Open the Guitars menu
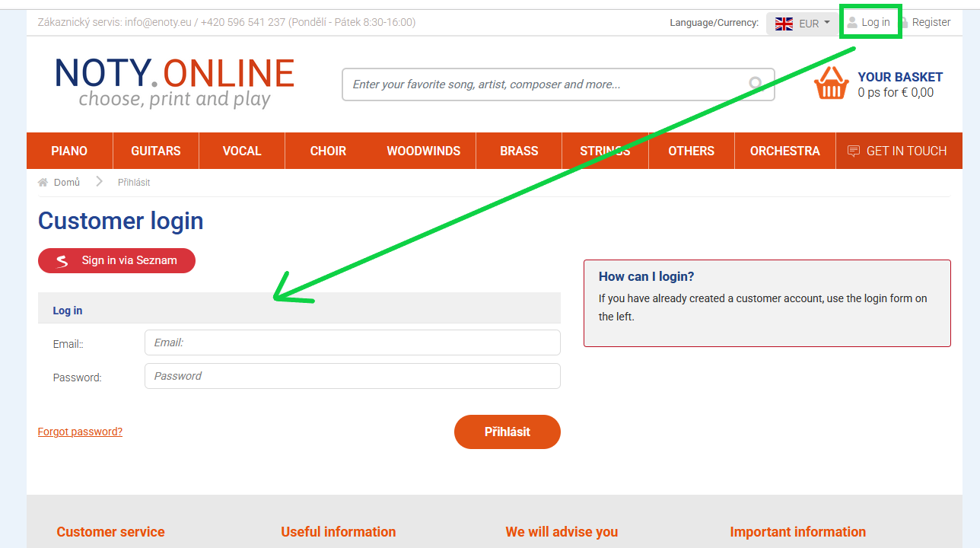Screen dimensions: 980x548 pos(156,151)
